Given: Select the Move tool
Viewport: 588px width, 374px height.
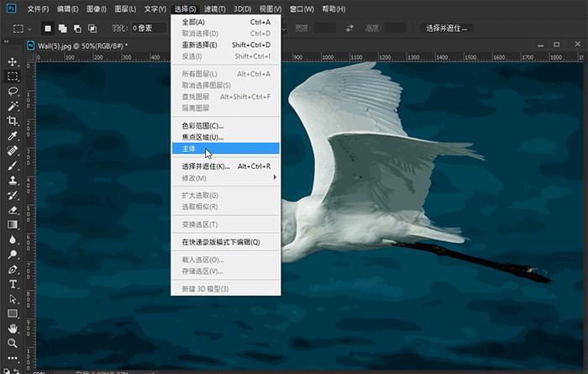Looking at the screenshot, I should point(13,61).
